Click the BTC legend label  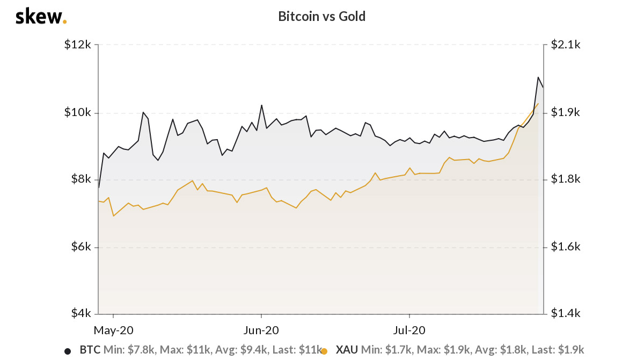[90, 350]
